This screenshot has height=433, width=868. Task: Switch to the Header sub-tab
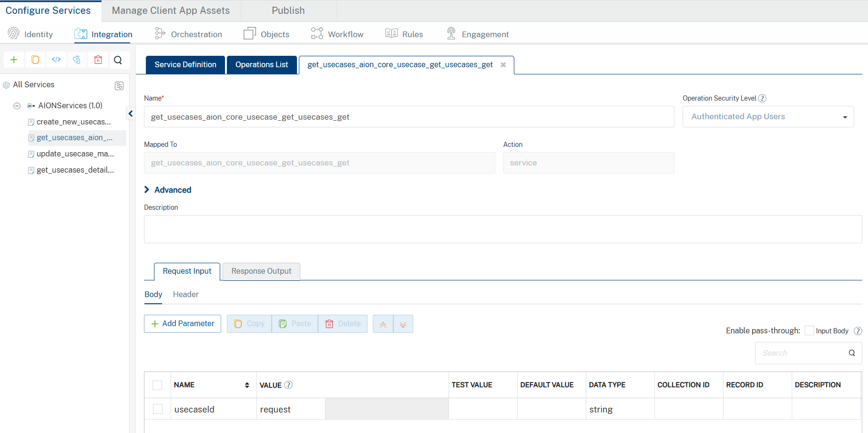coord(186,295)
